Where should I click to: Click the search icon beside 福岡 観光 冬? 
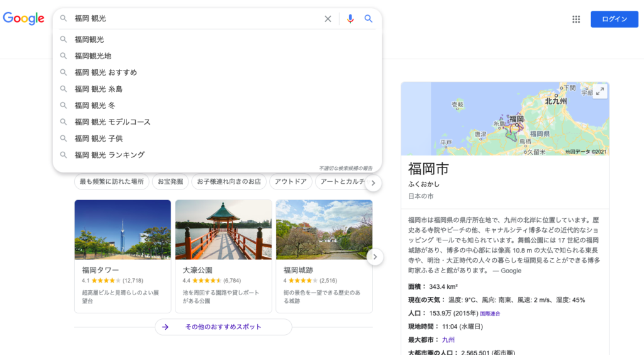pos(64,105)
